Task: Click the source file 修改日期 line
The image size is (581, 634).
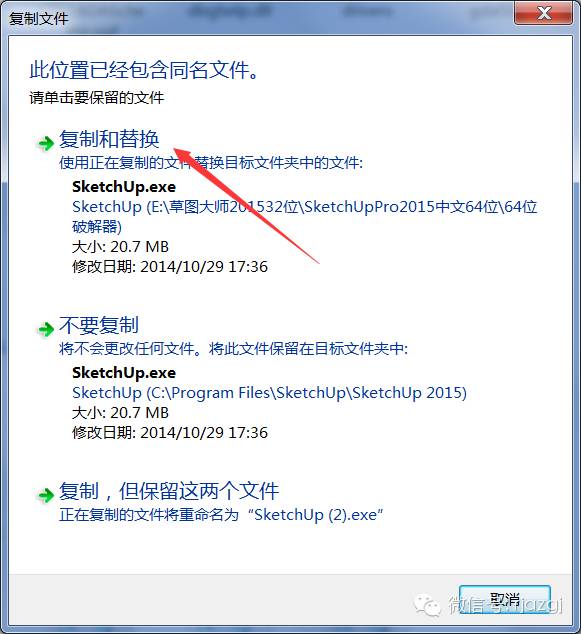Action: [x=170, y=267]
